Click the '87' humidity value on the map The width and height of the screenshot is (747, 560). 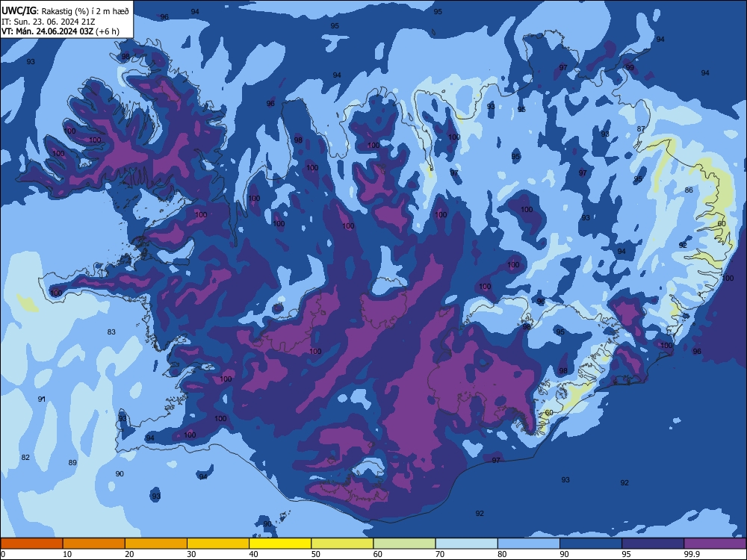641,128
